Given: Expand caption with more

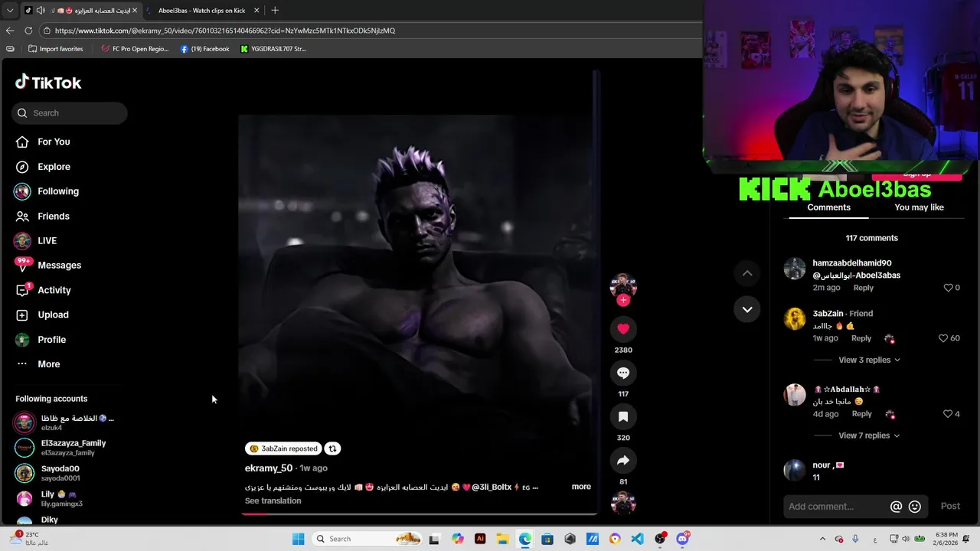Looking at the screenshot, I should 581,487.
